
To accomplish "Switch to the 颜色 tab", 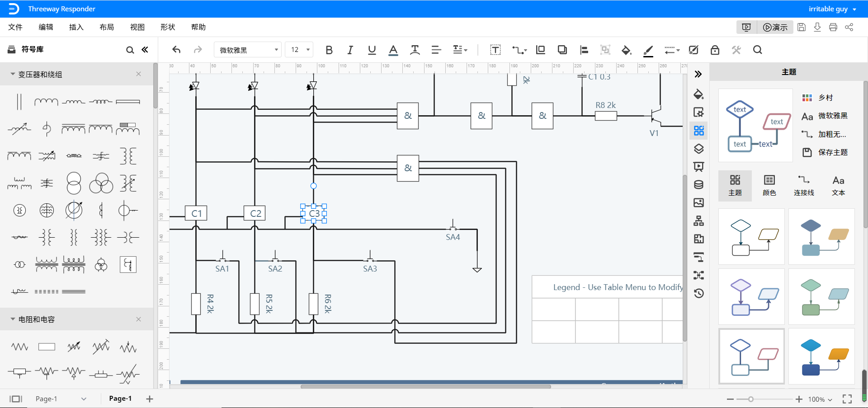I will [769, 185].
